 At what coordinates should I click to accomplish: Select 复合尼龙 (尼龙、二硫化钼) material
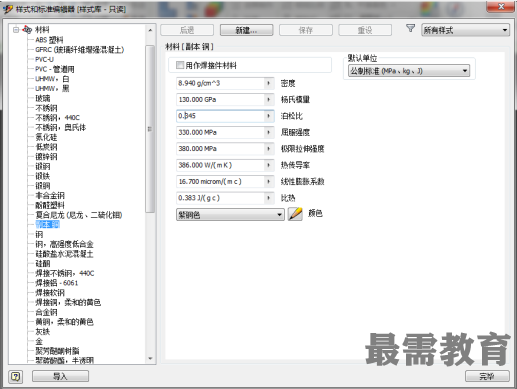pos(79,215)
